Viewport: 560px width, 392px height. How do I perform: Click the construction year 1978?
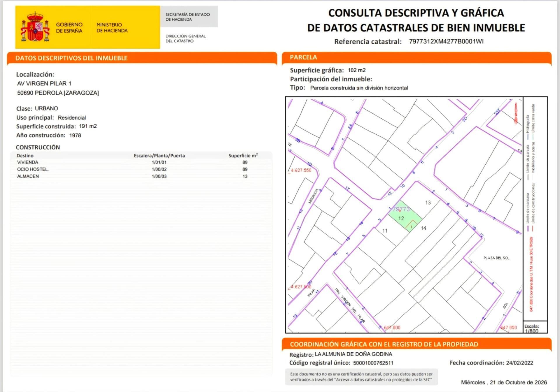75,135
